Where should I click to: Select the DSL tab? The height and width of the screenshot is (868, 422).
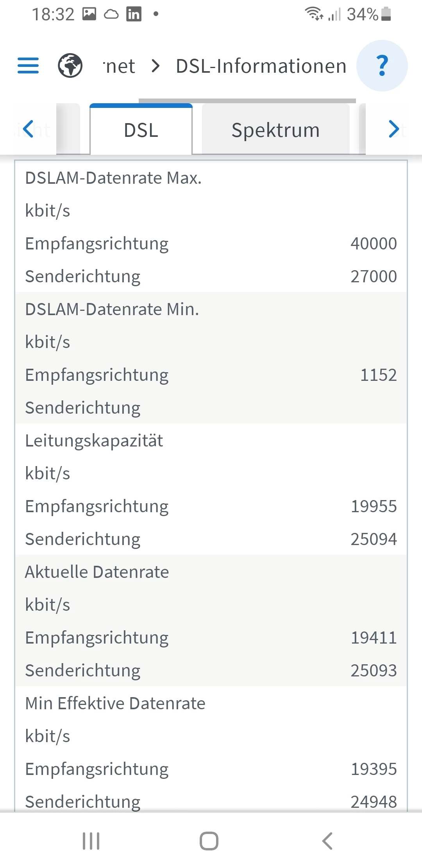click(141, 130)
